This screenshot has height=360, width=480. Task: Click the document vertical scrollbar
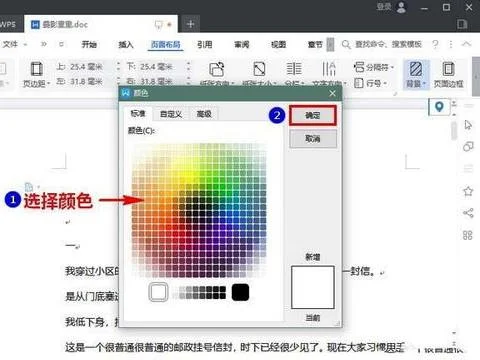[454, 131]
